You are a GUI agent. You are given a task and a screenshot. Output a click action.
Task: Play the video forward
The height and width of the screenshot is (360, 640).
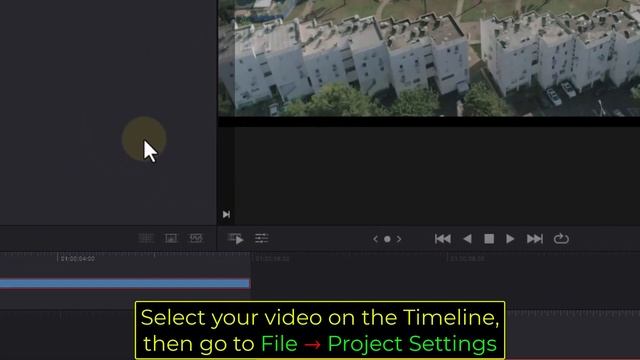pyautogui.click(x=510, y=239)
